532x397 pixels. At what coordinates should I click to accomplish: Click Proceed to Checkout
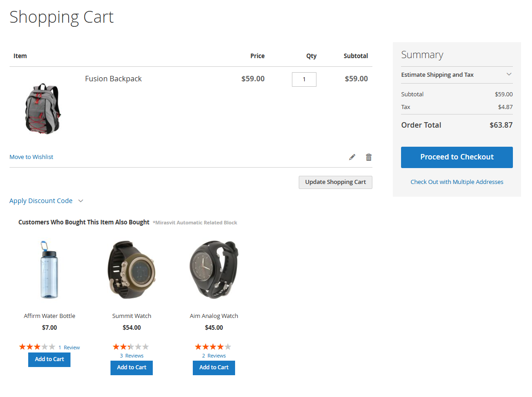[x=457, y=157]
